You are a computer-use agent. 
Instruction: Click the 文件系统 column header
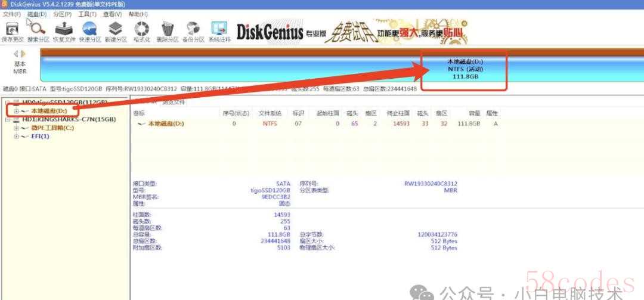click(270, 113)
